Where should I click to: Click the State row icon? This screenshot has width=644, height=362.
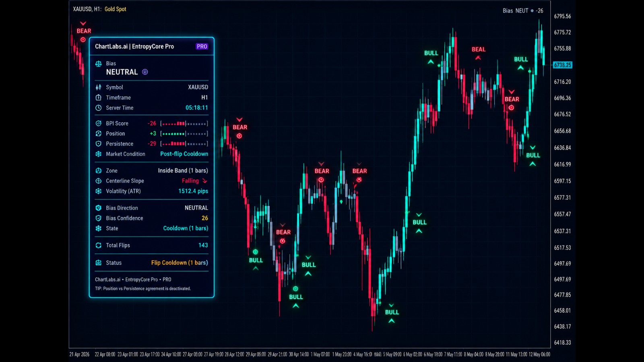(x=99, y=228)
